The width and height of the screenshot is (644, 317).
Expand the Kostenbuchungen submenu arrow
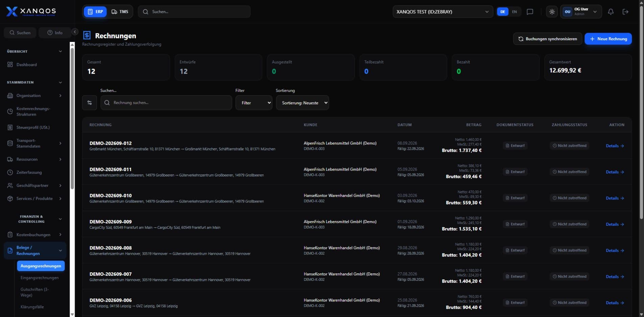pyautogui.click(x=60, y=235)
